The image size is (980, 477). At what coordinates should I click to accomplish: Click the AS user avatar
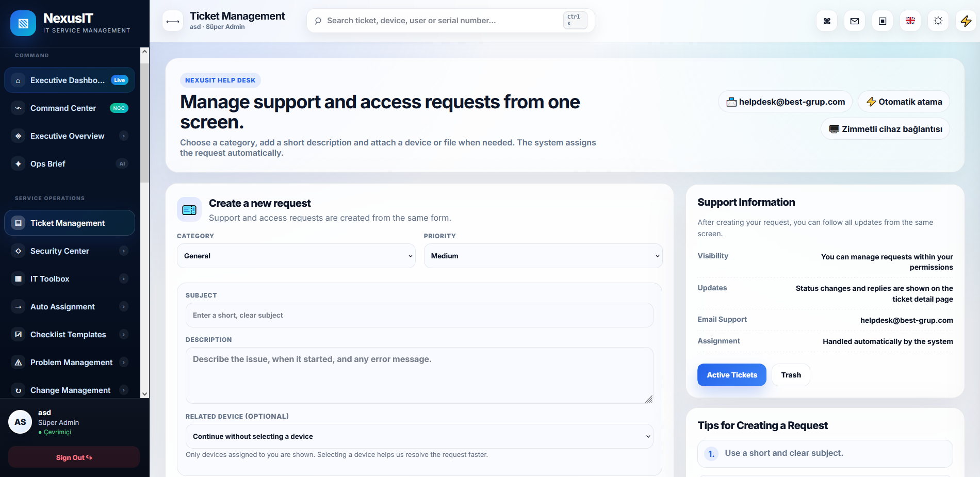[20, 422]
